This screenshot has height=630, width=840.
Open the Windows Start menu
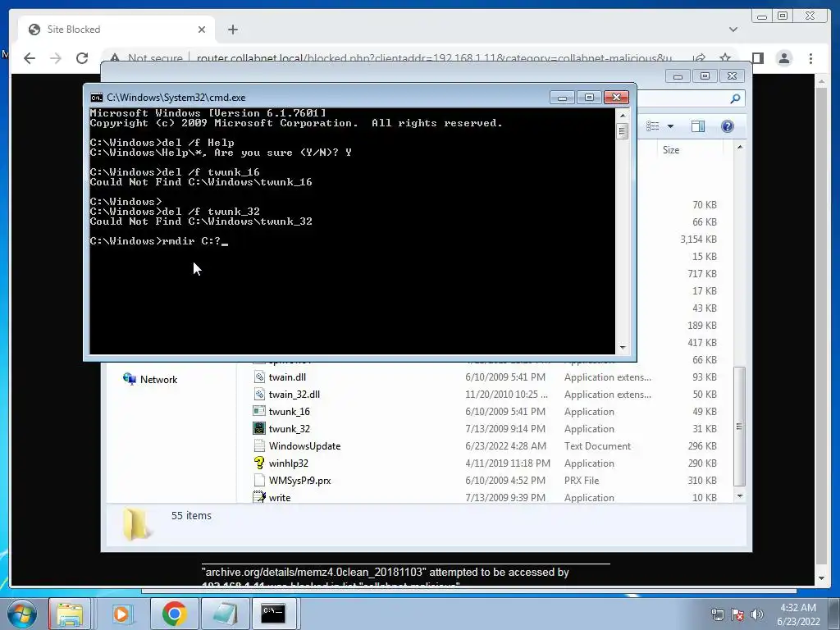[22, 614]
